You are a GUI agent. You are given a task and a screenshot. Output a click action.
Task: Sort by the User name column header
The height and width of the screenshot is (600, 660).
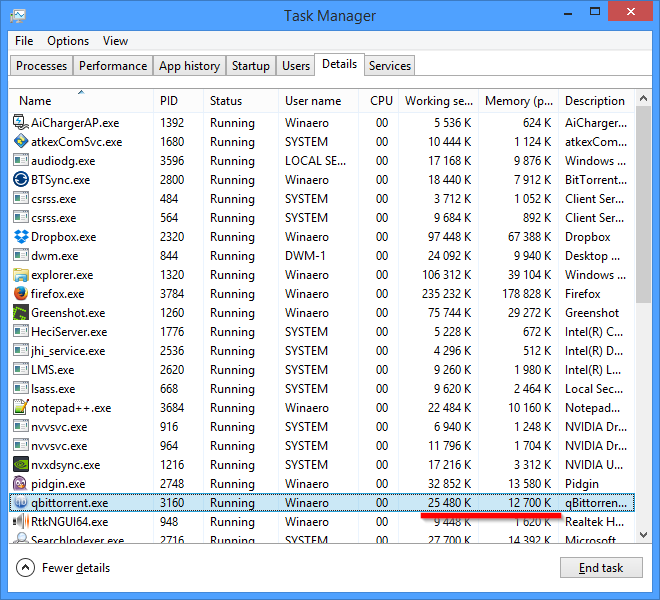click(x=318, y=101)
